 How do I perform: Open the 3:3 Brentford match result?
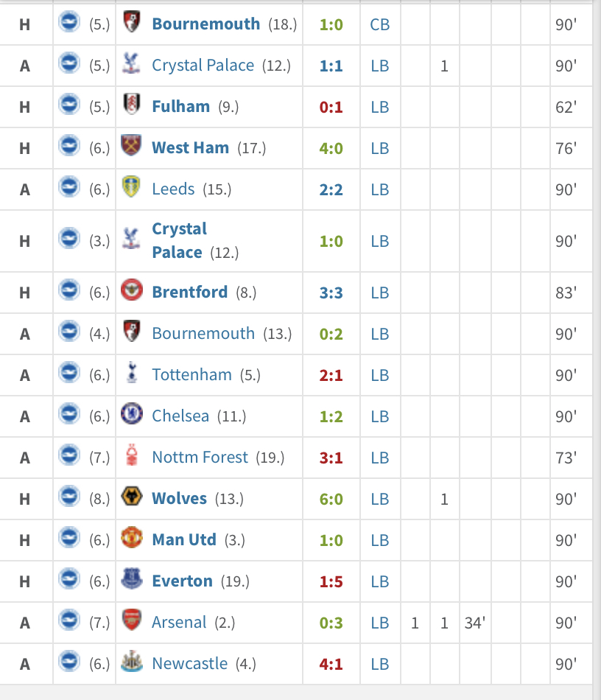331,293
